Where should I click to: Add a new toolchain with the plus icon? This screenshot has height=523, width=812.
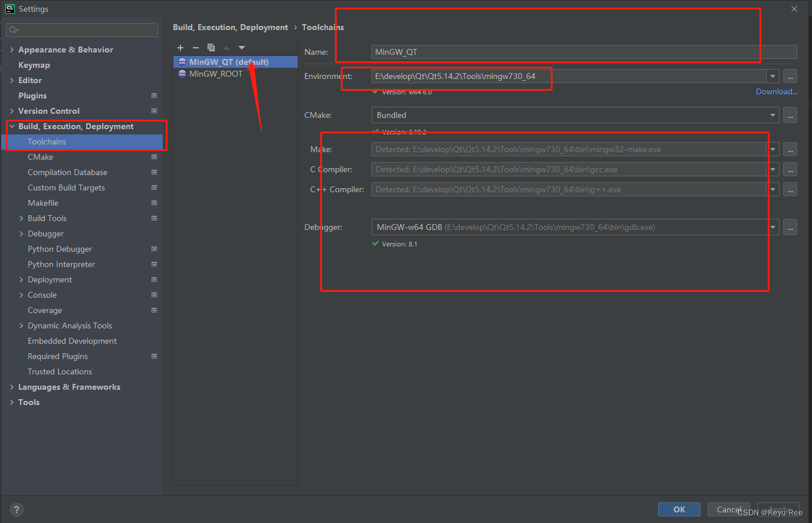[x=180, y=48]
